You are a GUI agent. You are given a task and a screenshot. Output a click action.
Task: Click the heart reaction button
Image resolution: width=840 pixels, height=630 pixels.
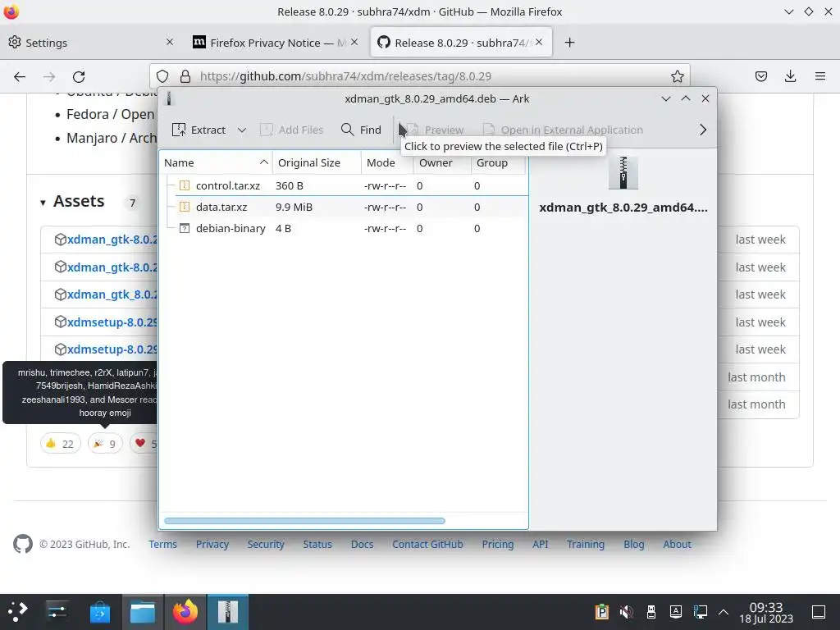point(144,444)
